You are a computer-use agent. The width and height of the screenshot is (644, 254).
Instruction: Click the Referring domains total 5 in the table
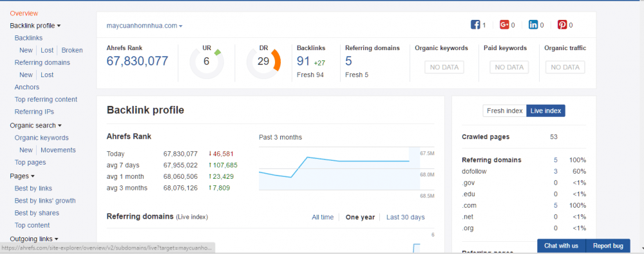(x=555, y=160)
